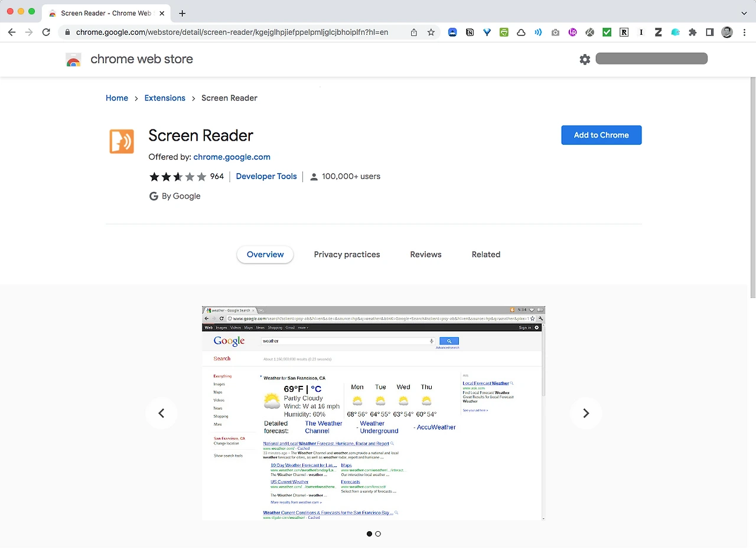Show the previous screenshot with left chevron
The height and width of the screenshot is (559, 756).
click(x=161, y=413)
